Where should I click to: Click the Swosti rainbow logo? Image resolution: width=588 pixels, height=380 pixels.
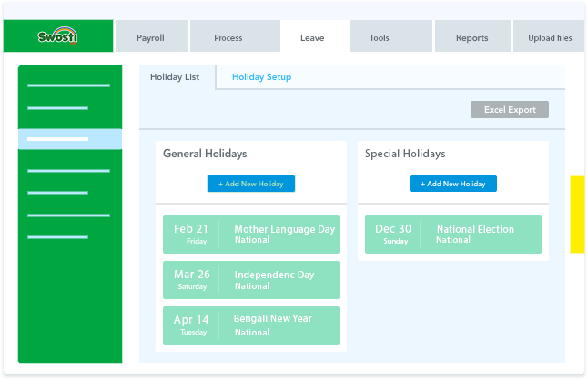pyautogui.click(x=57, y=36)
